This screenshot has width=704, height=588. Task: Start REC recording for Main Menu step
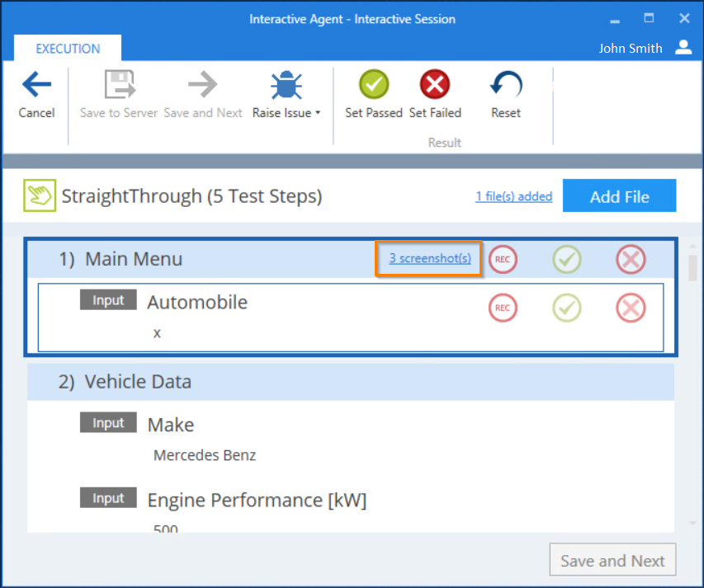click(502, 259)
